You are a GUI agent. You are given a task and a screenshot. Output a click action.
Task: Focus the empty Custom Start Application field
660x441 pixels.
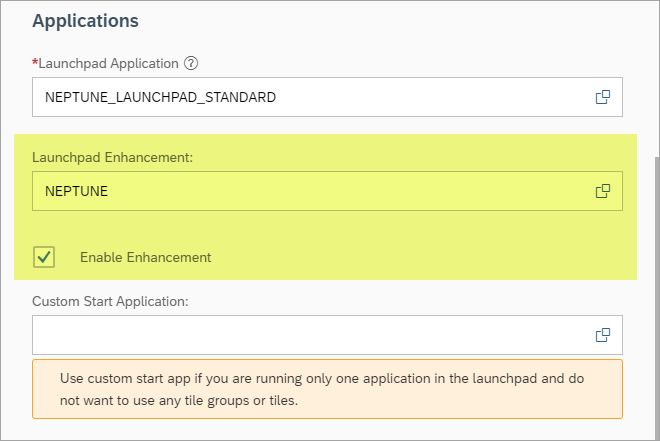click(327, 335)
